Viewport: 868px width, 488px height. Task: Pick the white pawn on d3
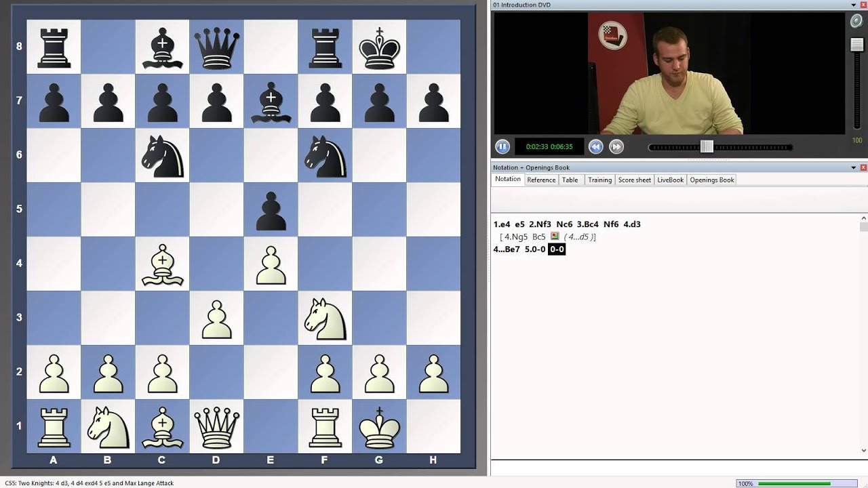click(x=216, y=318)
